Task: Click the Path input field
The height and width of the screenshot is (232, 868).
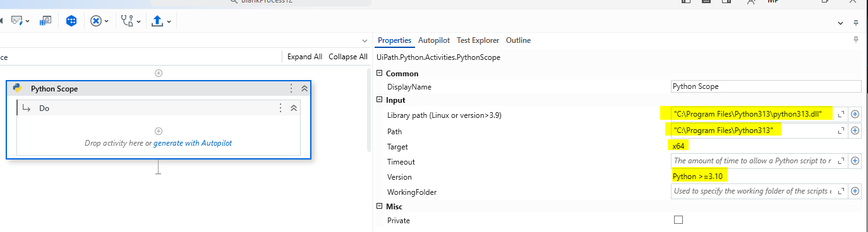Action: (753, 130)
